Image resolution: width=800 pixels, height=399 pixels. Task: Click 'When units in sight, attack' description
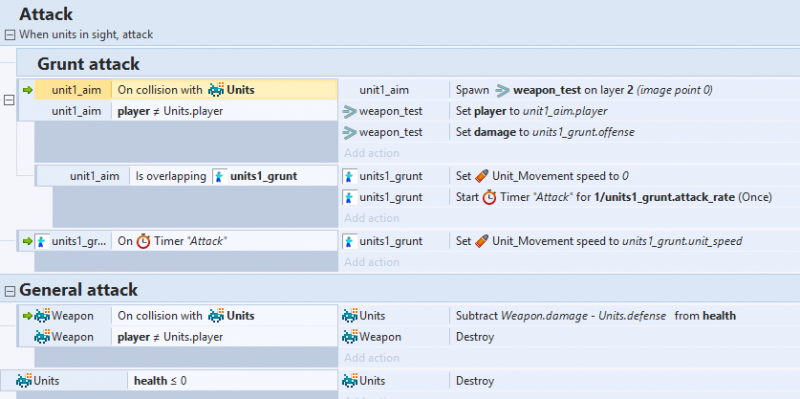86,35
